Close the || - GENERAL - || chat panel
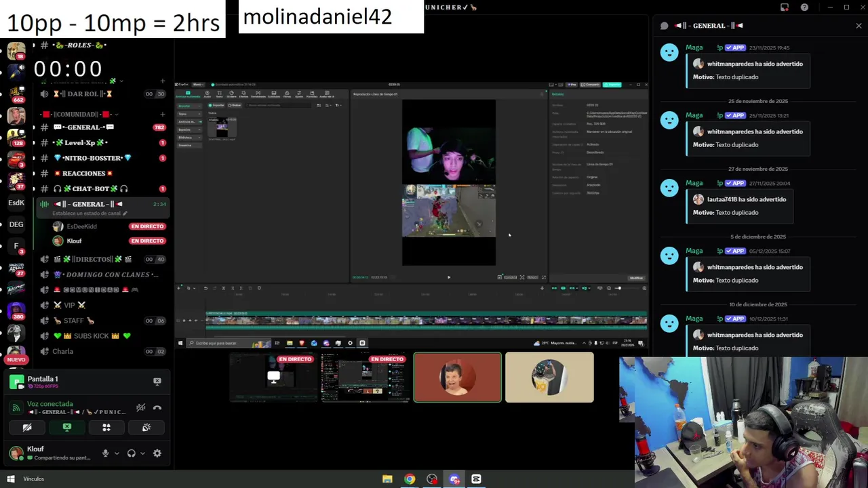Image resolution: width=868 pixels, height=488 pixels. 859,26
